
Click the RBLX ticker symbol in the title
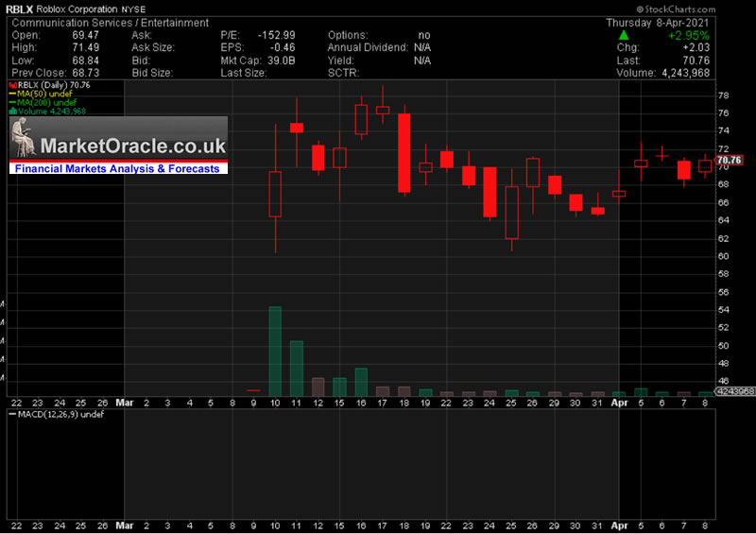click(x=19, y=9)
